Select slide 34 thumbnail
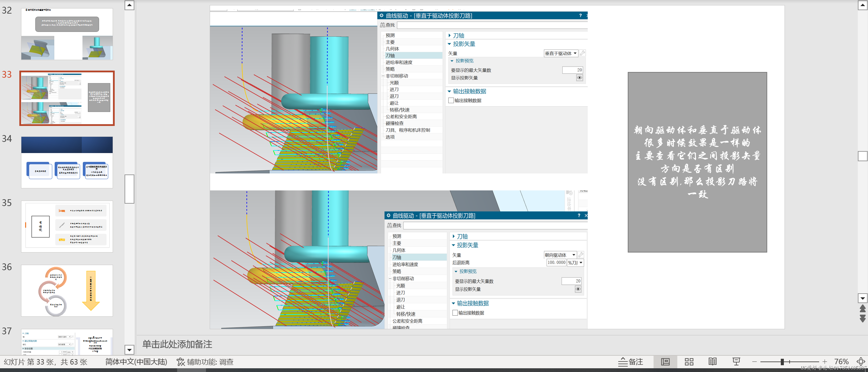This screenshot has height=372, width=868. click(x=67, y=162)
